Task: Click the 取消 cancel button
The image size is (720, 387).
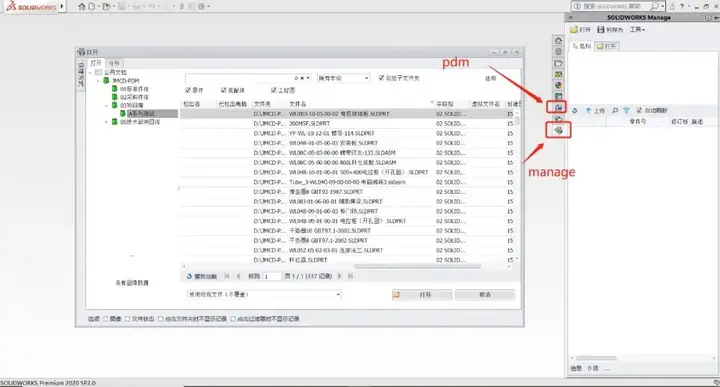Action: [485, 295]
